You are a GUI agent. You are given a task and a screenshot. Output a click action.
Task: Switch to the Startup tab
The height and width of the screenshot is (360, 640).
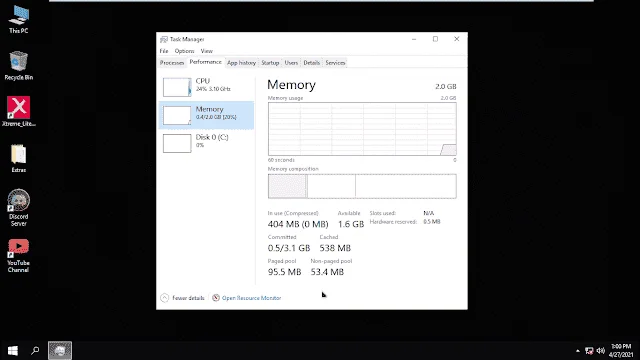pos(270,63)
